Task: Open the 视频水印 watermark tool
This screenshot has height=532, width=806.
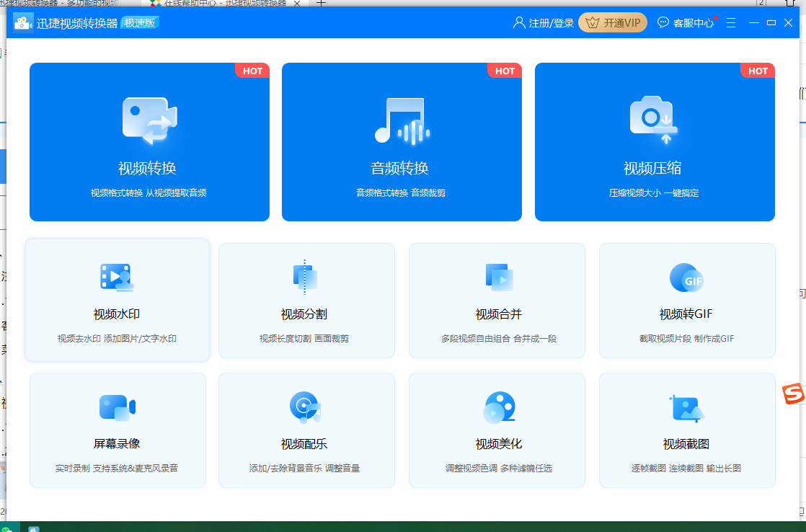Action: coord(117,300)
